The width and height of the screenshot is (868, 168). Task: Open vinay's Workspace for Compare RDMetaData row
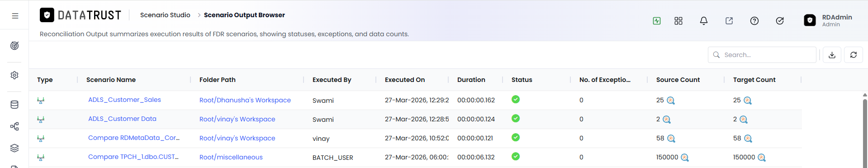pos(237,138)
